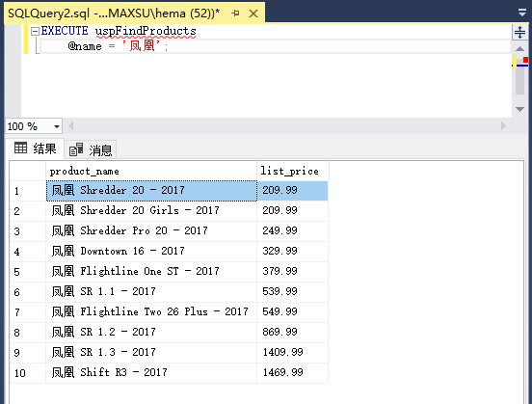Viewport: 532px width, 404px height.
Task: Select row header 10 in results grid
Action: click(x=28, y=373)
